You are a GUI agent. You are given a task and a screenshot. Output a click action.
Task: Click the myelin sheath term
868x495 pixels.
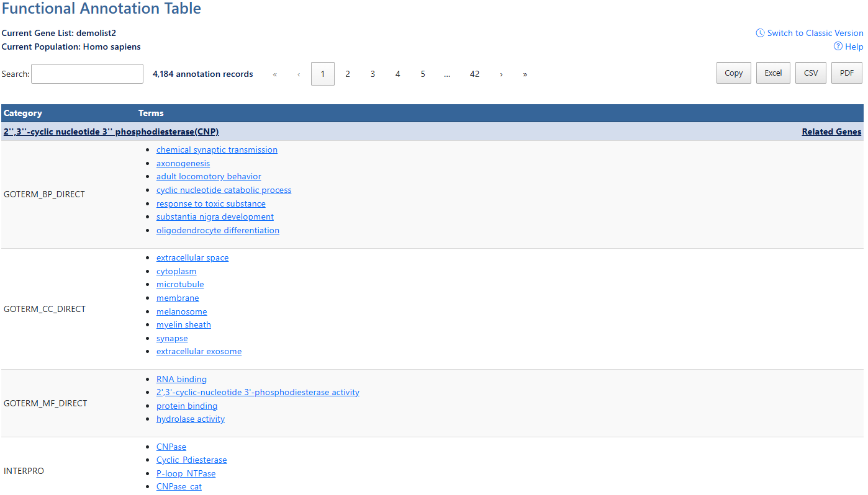183,324
